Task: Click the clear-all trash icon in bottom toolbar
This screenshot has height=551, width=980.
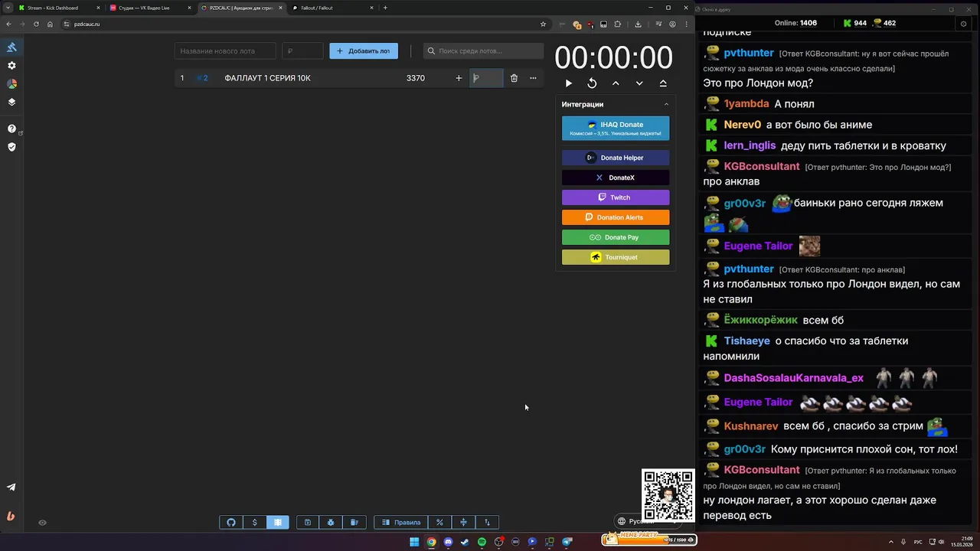Action: (x=354, y=523)
